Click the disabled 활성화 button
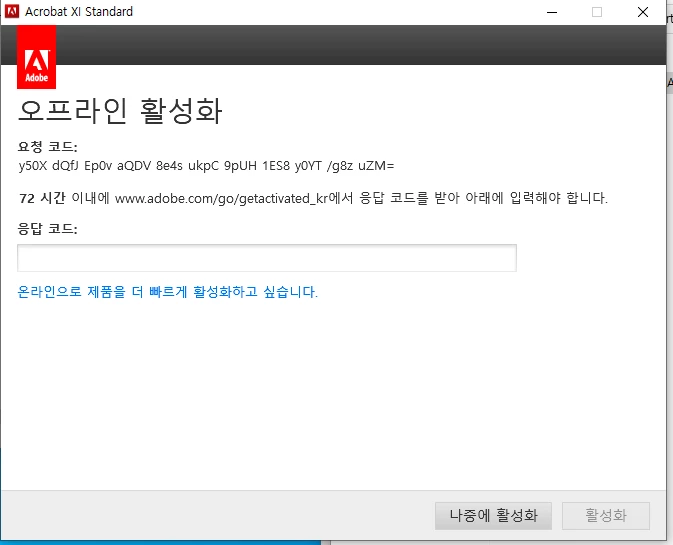 point(606,515)
